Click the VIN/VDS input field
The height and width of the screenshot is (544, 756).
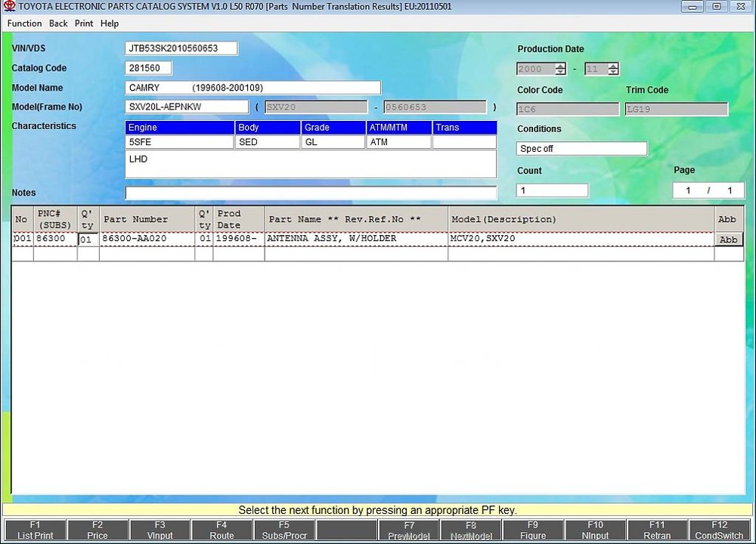click(x=181, y=48)
